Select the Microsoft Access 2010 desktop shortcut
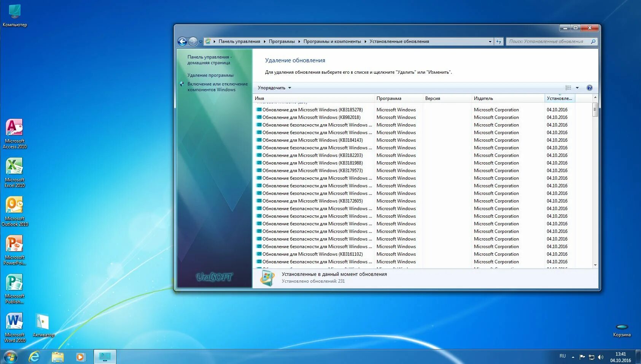This screenshot has width=641, height=364. (x=14, y=134)
